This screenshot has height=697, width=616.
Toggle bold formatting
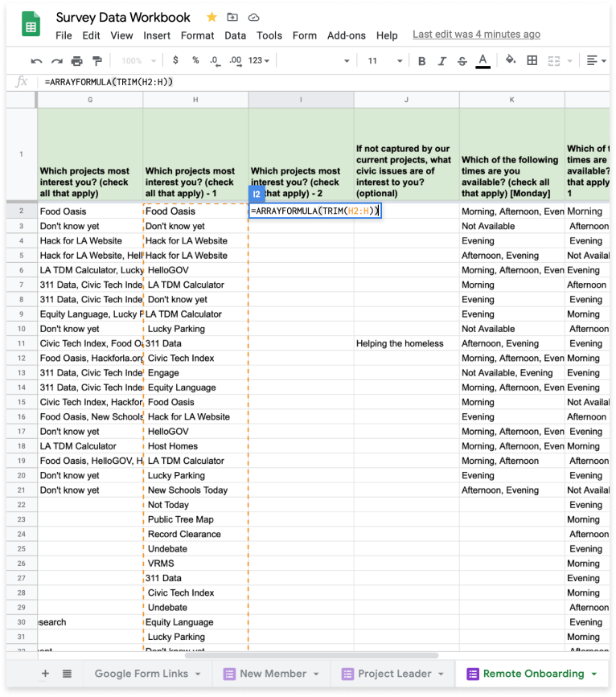coord(421,61)
